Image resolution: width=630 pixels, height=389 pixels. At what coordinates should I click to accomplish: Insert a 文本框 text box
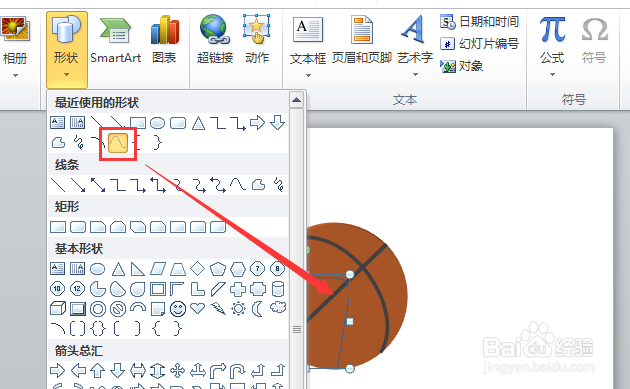point(308,40)
